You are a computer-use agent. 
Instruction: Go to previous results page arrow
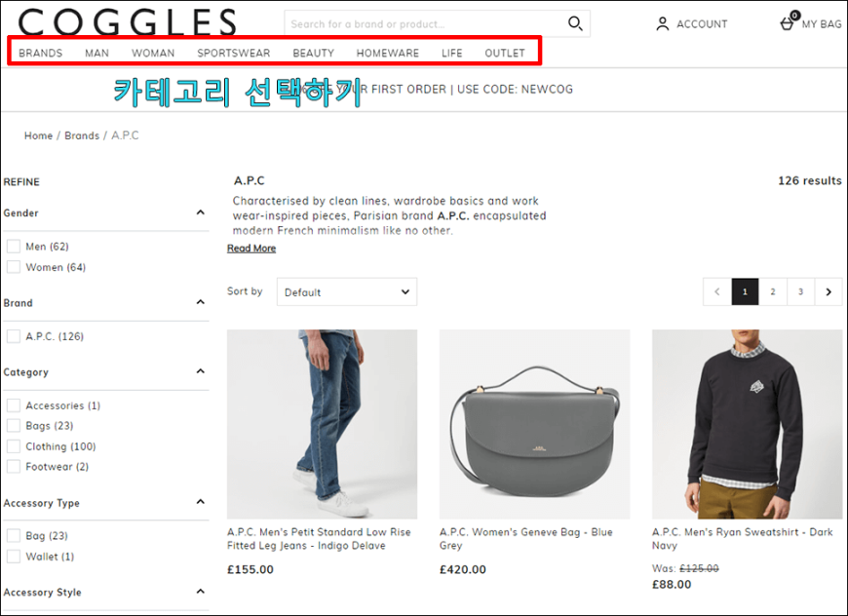[717, 292]
